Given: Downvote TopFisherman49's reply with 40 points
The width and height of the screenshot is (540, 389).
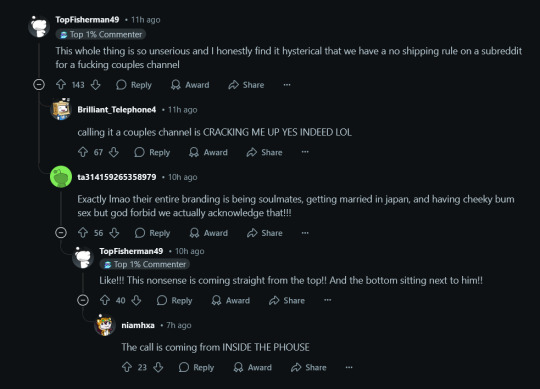Looking at the screenshot, I should [136, 300].
